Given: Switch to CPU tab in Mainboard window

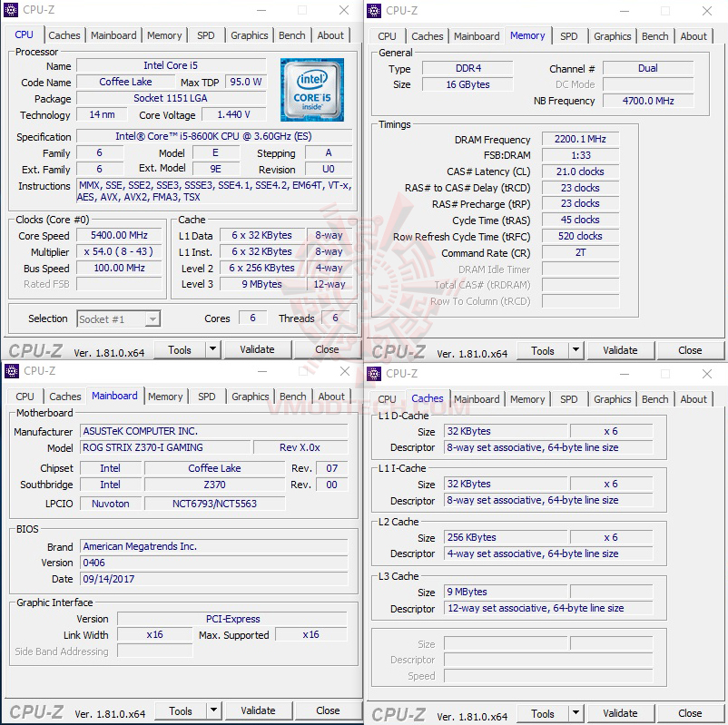Looking at the screenshot, I should click(25, 397).
